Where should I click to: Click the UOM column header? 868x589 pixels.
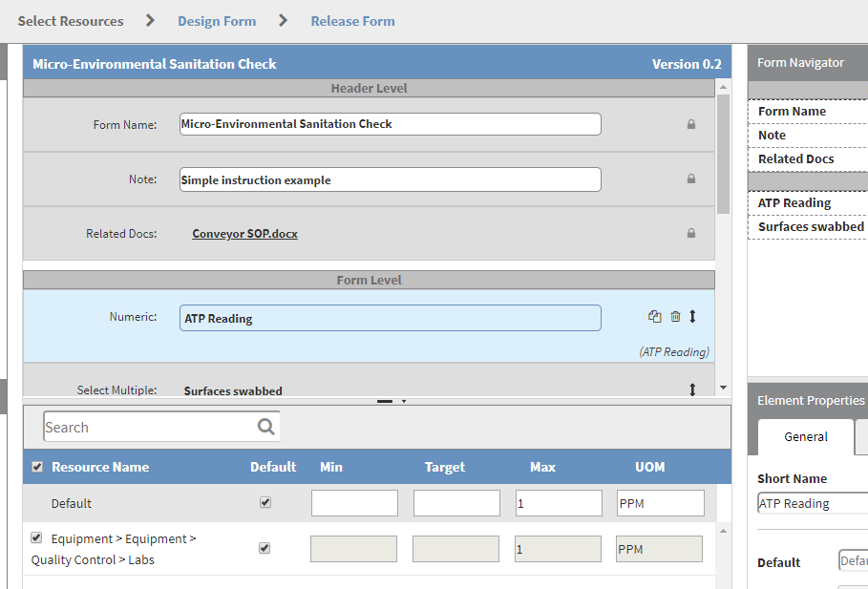[x=650, y=467]
